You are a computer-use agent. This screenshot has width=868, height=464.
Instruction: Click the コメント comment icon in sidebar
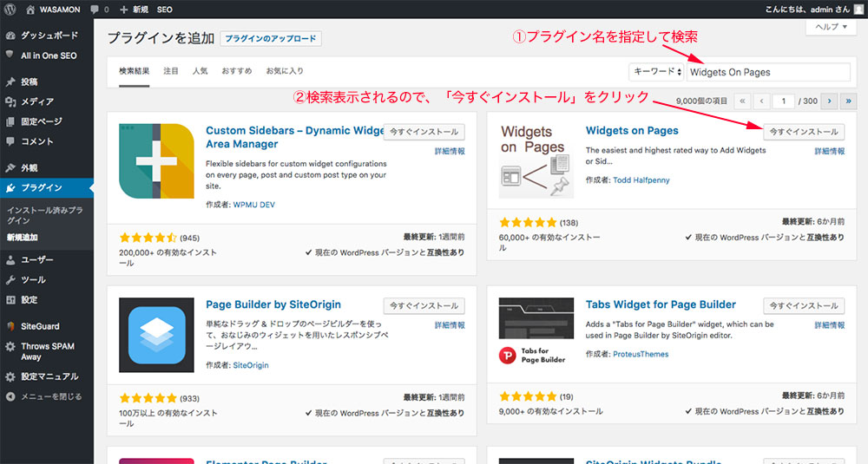[x=10, y=141]
